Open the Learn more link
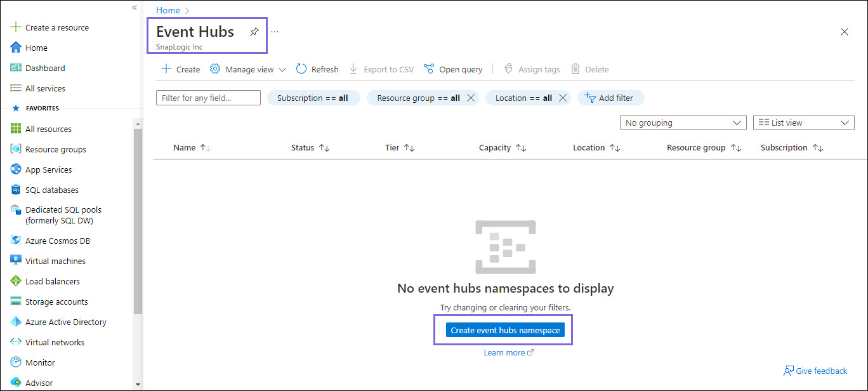Image resolution: width=868 pixels, height=391 pixels. [x=504, y=352]
